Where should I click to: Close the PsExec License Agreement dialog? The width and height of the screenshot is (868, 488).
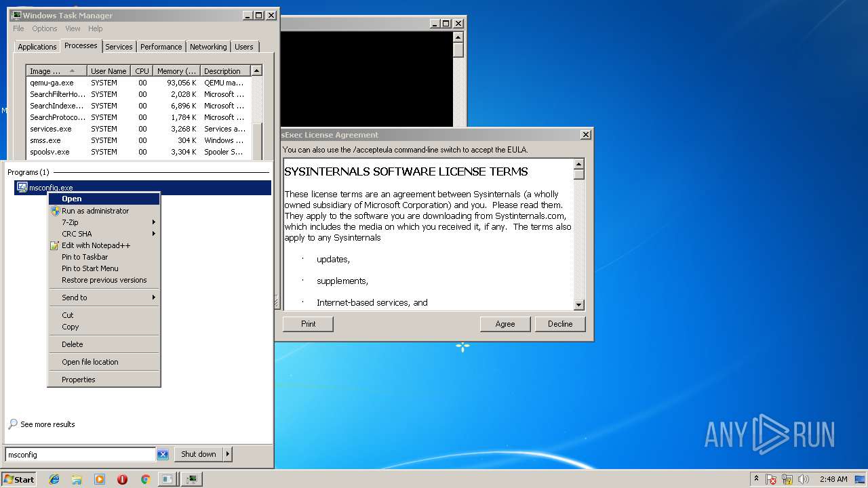[x=586, y=135]
